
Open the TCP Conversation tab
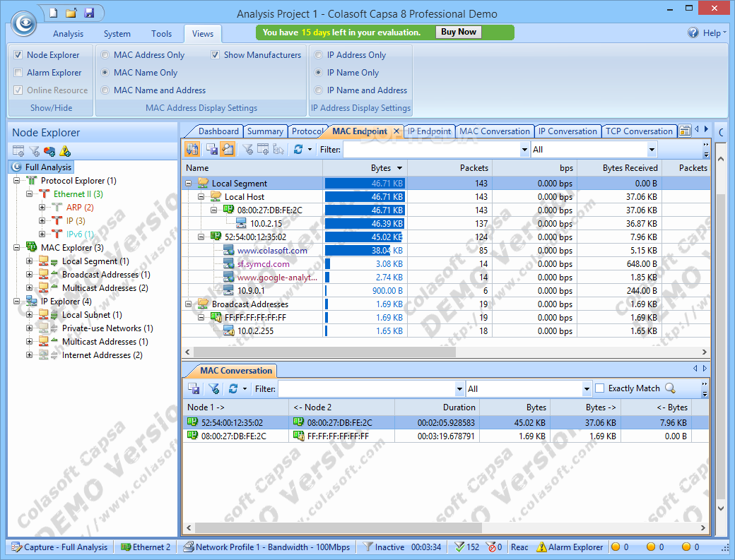tap(639, 131)
